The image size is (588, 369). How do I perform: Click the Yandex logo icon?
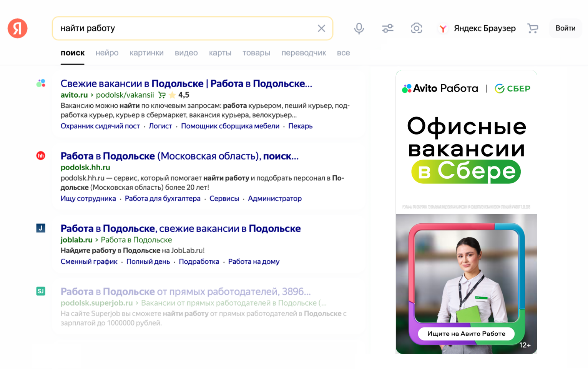(18, 28)
